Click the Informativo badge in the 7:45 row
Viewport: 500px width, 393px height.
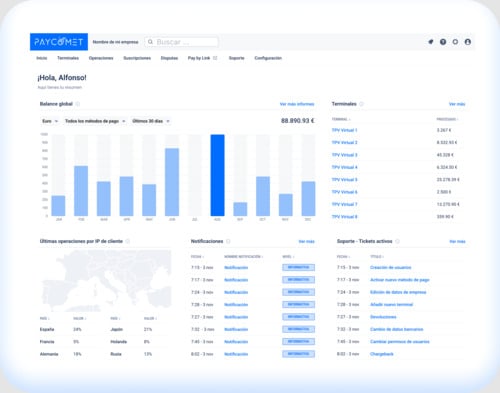click(298, 341)
